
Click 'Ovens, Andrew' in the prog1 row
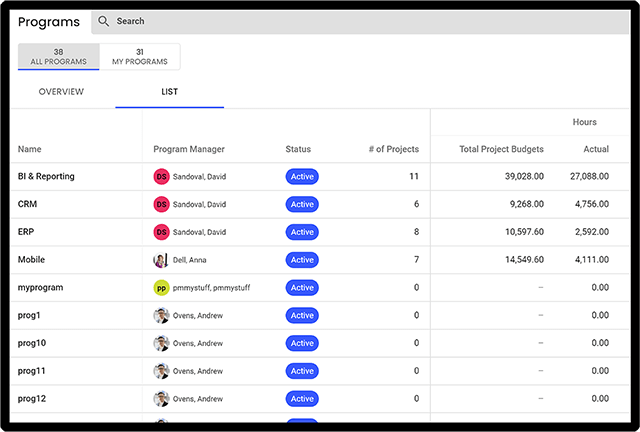[198, 316]
